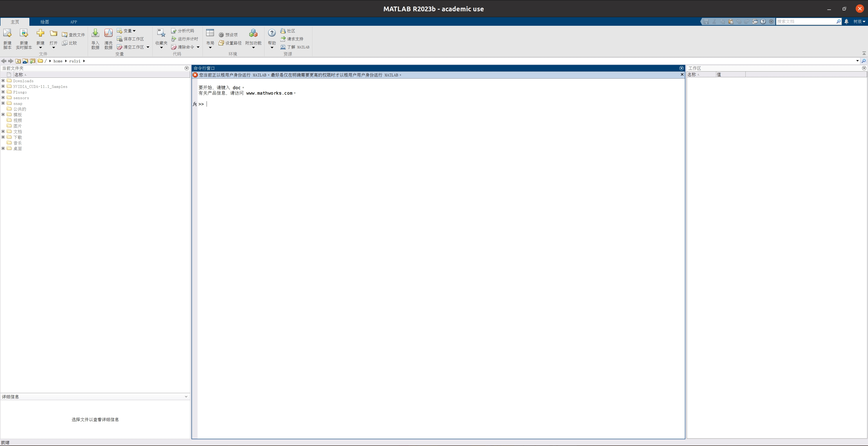Viewport: 868px width, 446px height.
Task: Switch to the 绘图 tab
Action: (45, 22)
